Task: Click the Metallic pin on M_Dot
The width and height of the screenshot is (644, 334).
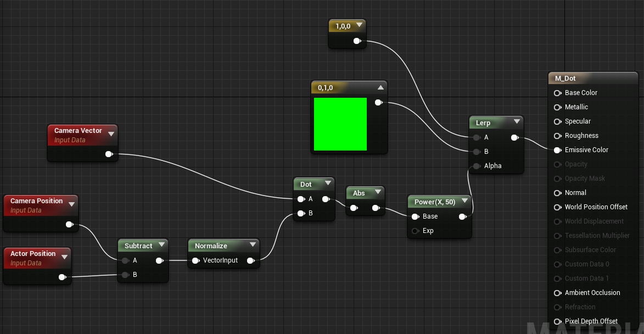Action: tap(558, 107)
